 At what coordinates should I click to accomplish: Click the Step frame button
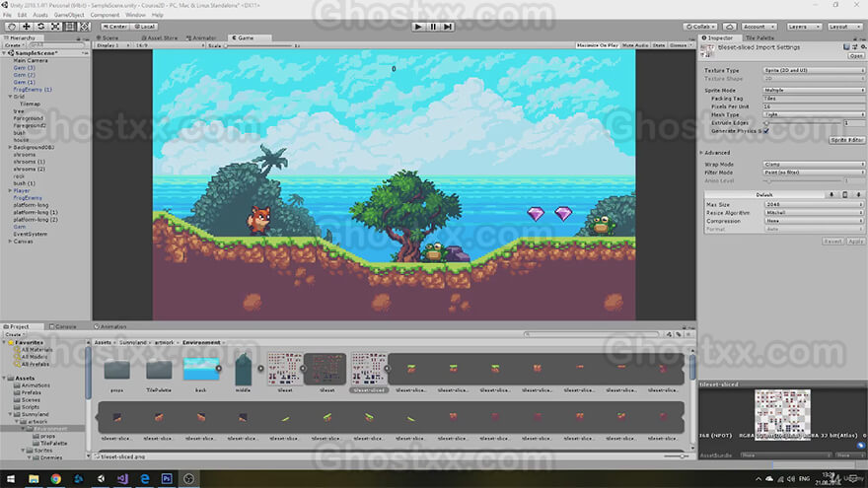coord(448,27)
